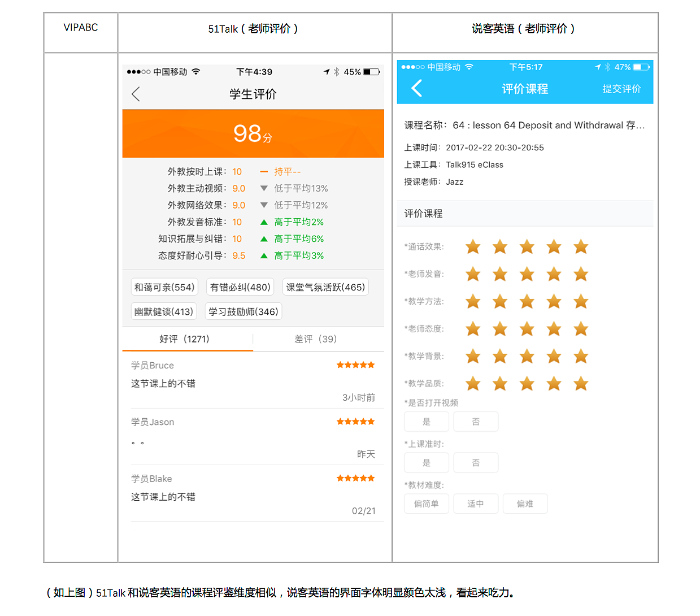Select the fifth star for 通话效果
The width and height of the screenshot is (700, 616).
[x=580, y=247]
